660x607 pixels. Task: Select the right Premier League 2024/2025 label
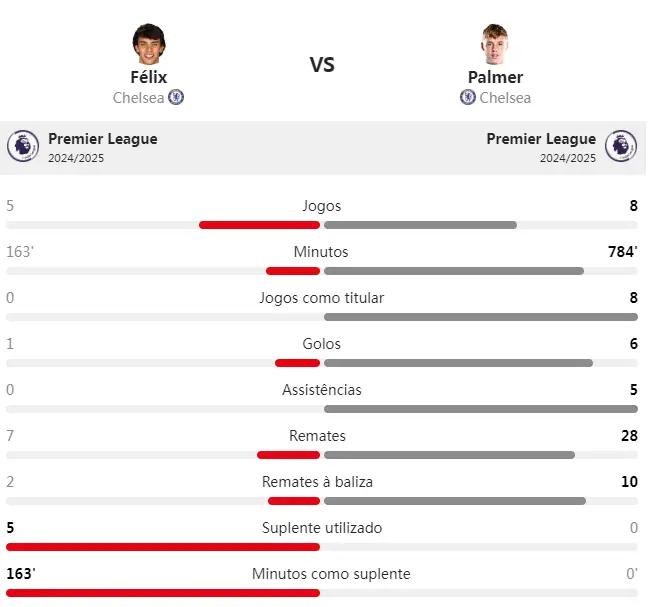pyautogui.click(x=541, y=147)
